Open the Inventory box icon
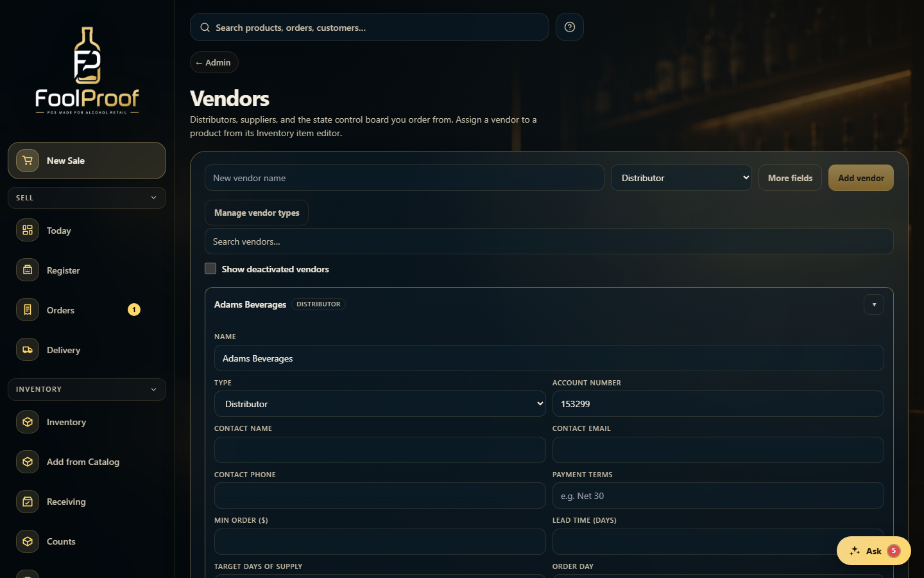Viewport: 924px width, 578px height. [28, 421]
